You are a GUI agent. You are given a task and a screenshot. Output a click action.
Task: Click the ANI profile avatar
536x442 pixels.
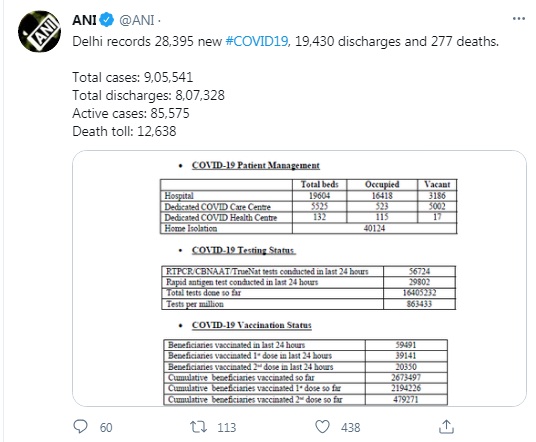click(39, 31)
